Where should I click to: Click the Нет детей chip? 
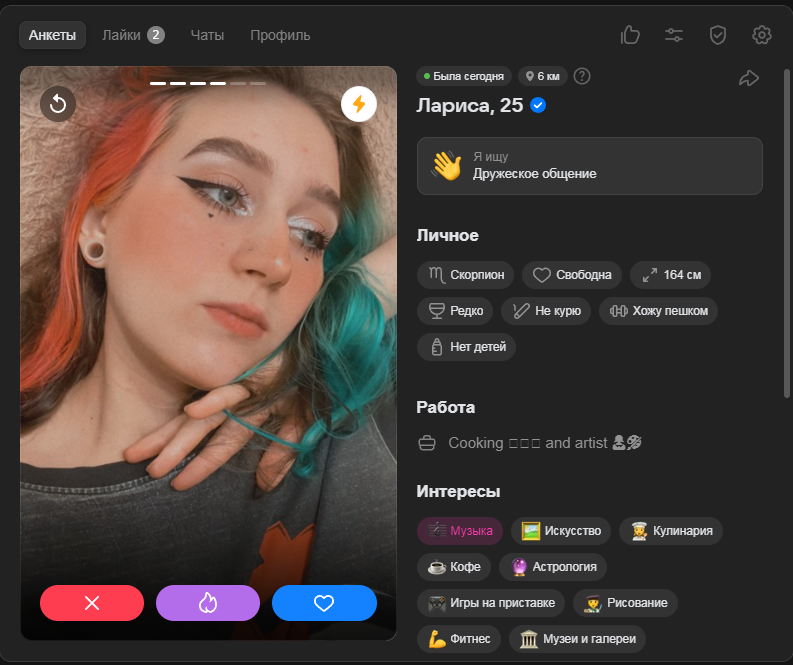[466, 346]
